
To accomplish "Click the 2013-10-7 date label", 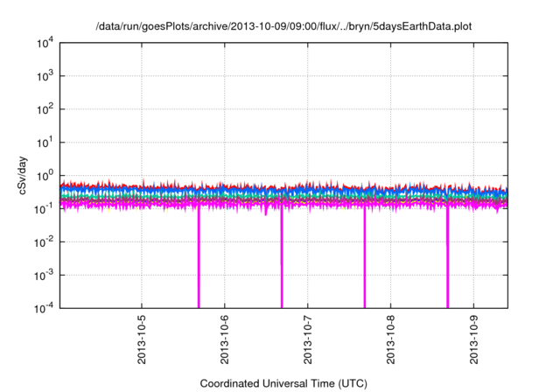I will (x=307, y=339).
